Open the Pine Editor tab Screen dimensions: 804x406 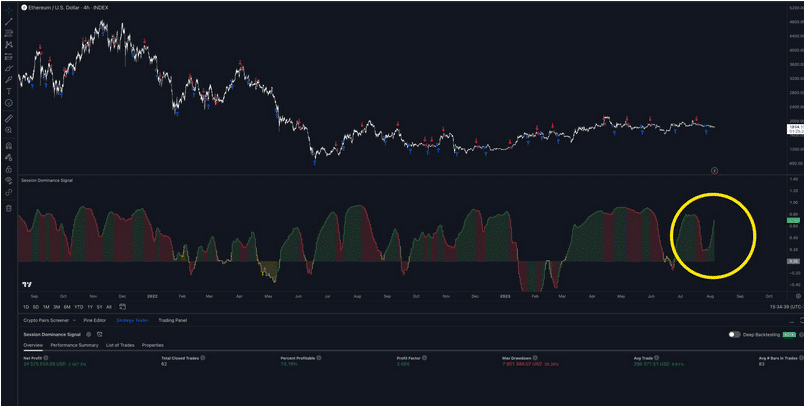coord(94,320)
